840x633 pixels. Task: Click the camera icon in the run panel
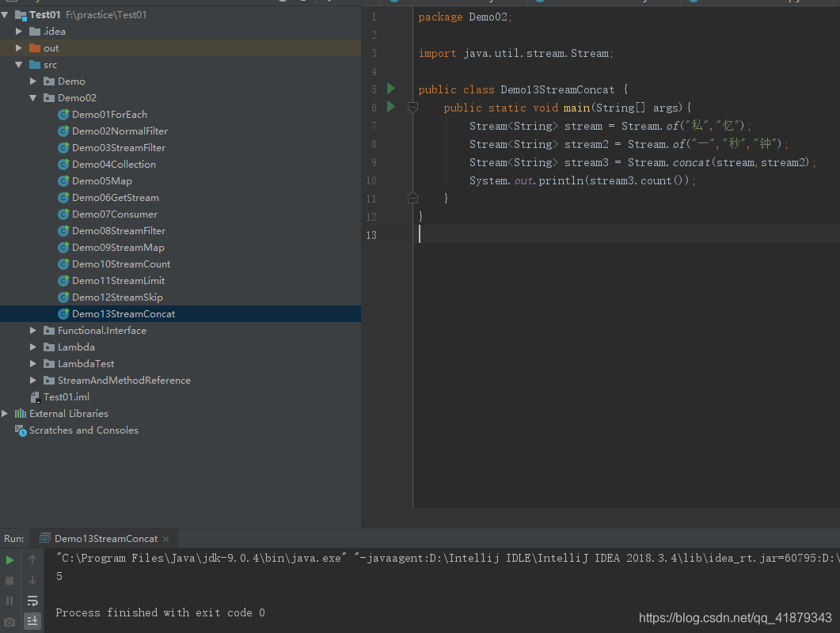point(10,621)
